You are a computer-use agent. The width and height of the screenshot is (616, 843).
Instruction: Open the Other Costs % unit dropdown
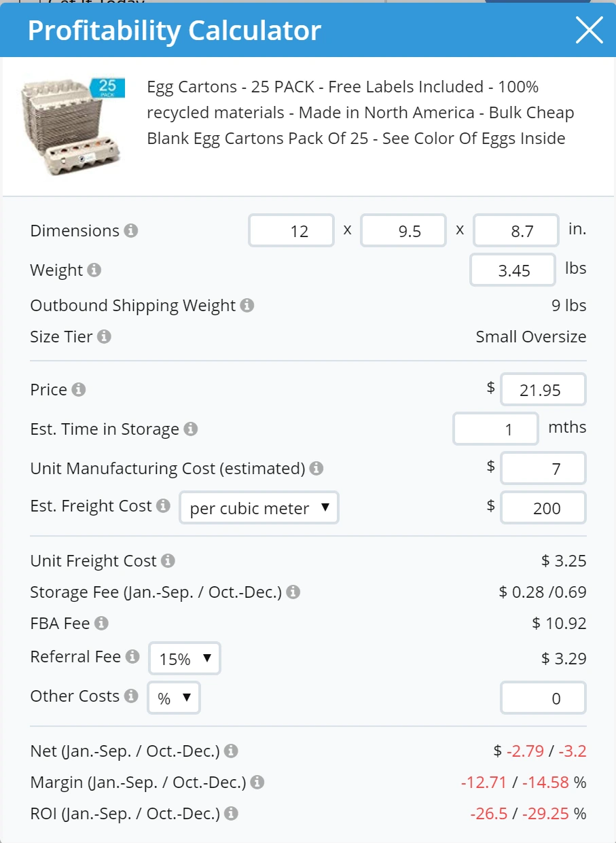point(174,698)
